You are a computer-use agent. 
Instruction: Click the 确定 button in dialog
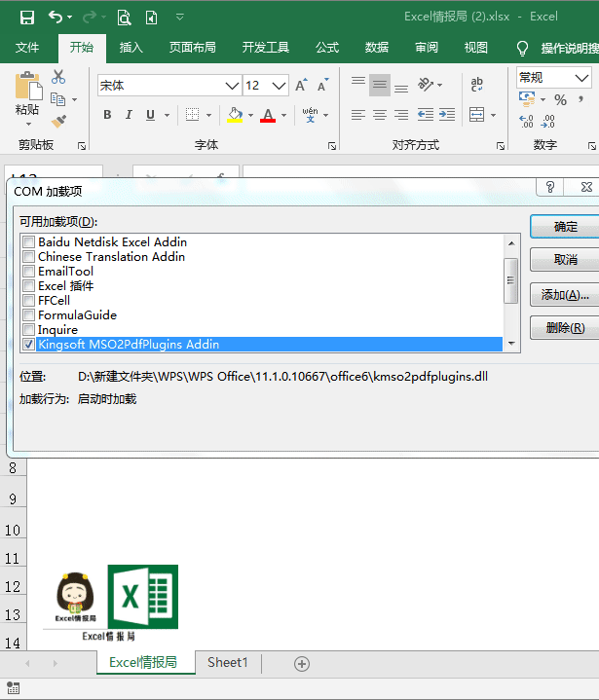tap(564, 226)
